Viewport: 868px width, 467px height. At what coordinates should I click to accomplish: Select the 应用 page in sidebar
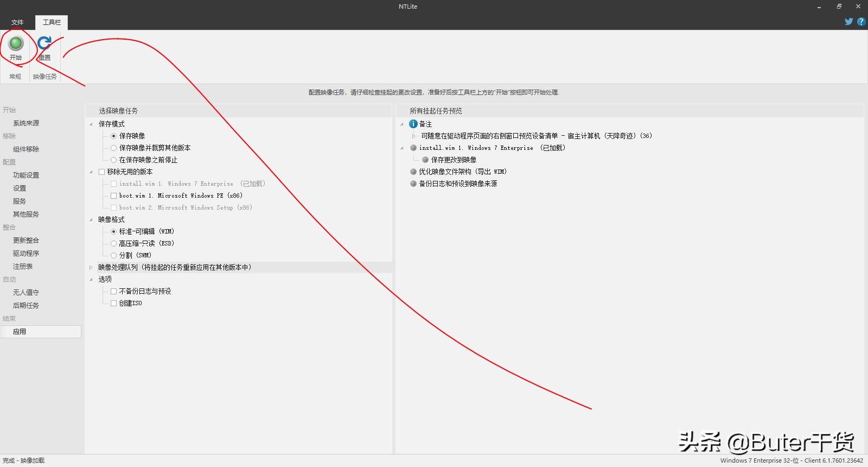click(x=41, y=332)
